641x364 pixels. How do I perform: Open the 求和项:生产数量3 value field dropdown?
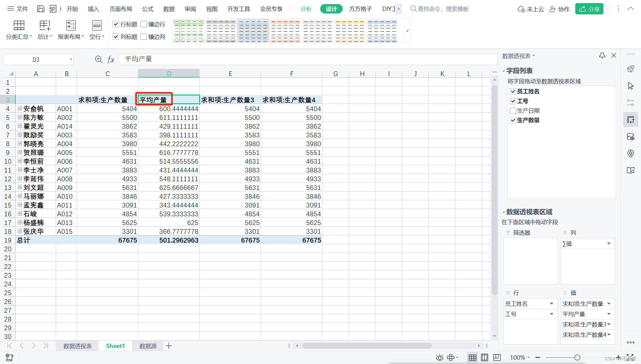coord(609,324)
